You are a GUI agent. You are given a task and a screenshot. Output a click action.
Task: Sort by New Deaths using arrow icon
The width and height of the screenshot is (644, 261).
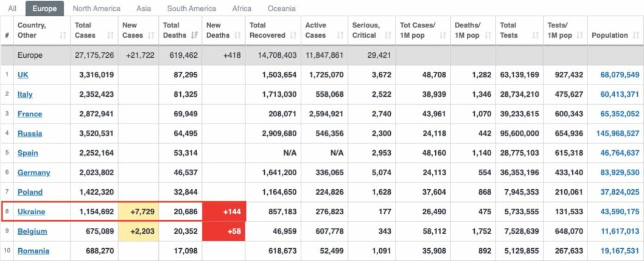pos(237,35)
